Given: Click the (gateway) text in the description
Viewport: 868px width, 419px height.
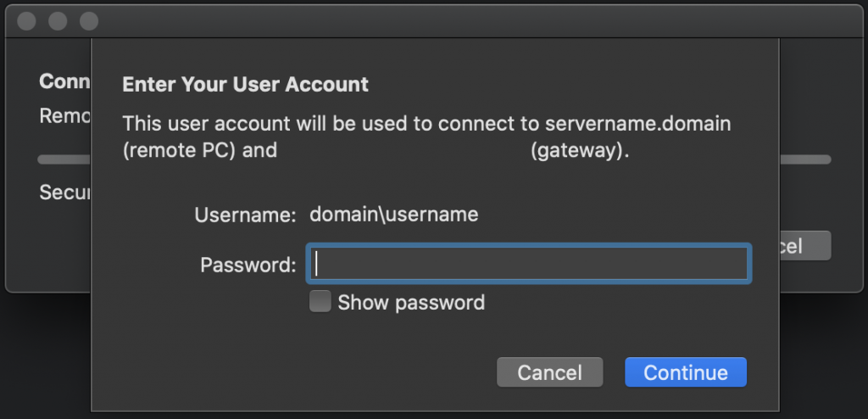Looking at the screenshot, I should 579,153.
